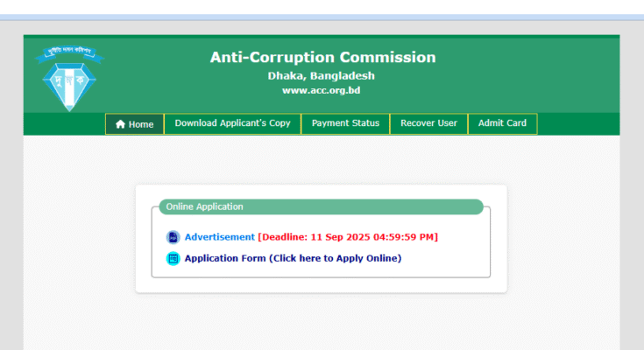Click the Anti-Corruption Commission heading
This screenshot has height=350, width=644.
click(x=322, y=57)
